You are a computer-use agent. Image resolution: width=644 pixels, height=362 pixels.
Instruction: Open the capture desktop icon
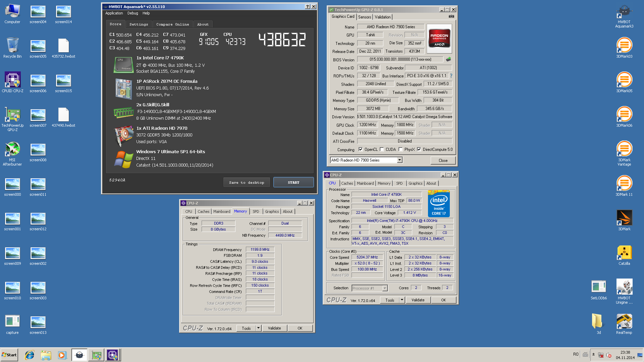click(x=12, y=324)
